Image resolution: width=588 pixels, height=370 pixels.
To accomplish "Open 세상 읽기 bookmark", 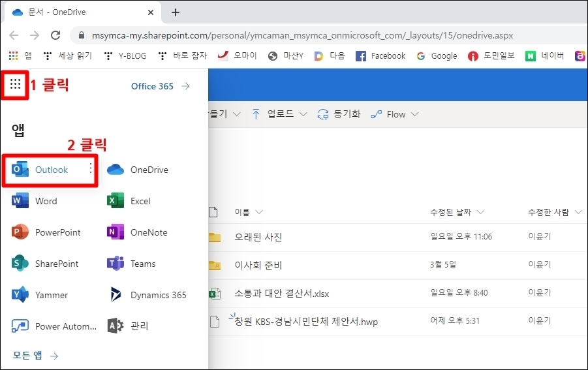I will coord(67,56).
